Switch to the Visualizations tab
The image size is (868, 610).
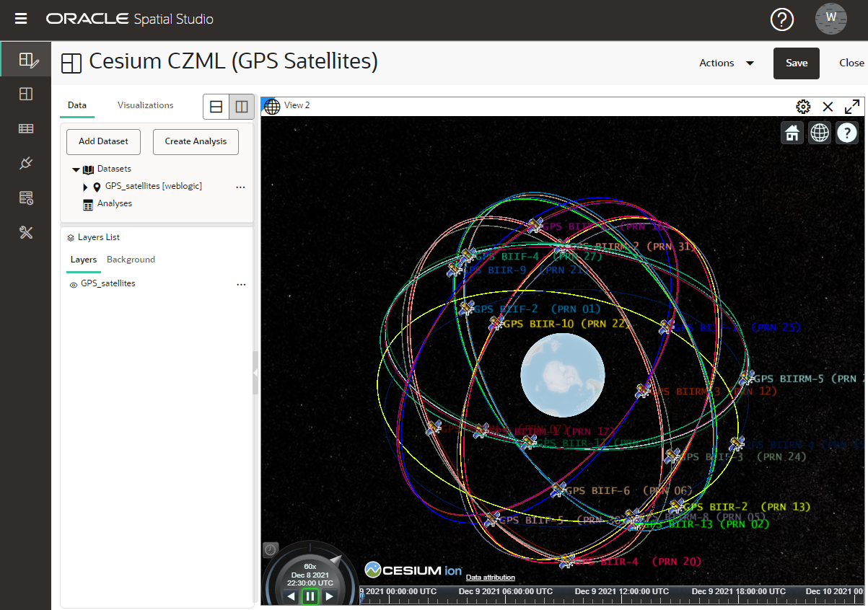tap(144, 105)
